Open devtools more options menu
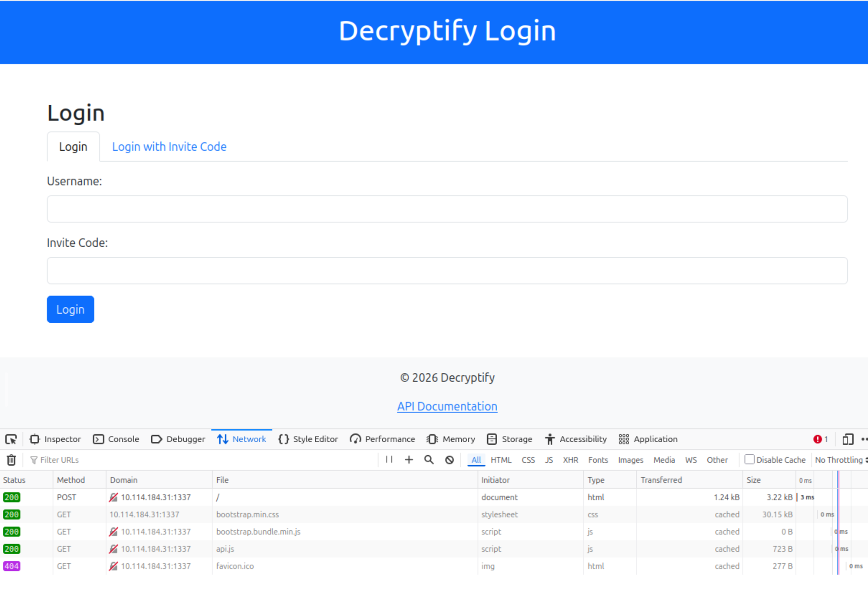 (864, 439)
